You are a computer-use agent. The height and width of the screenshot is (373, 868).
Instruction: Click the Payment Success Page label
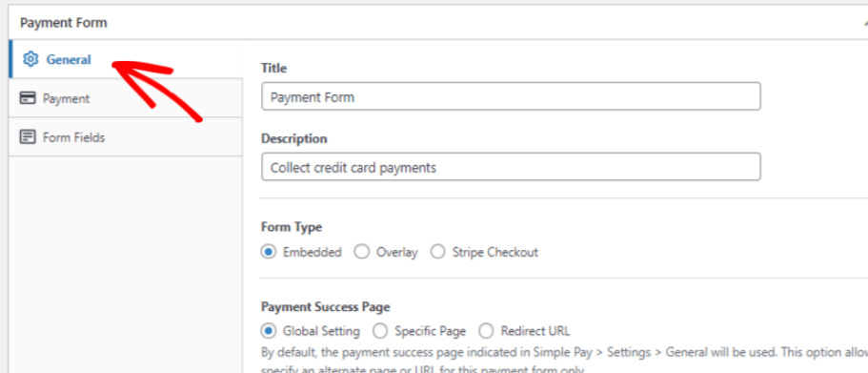326,306
